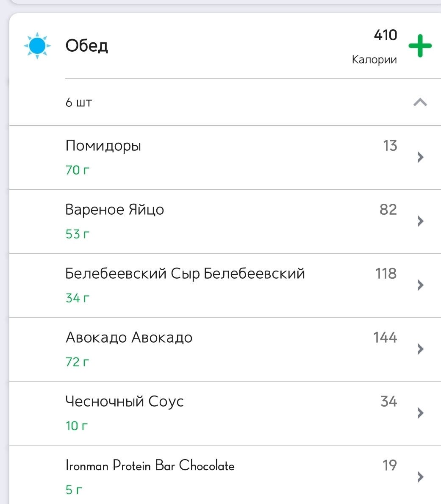
Task: Open the arrow next to Вареное Яйцо
Action: tap(420, 221)
